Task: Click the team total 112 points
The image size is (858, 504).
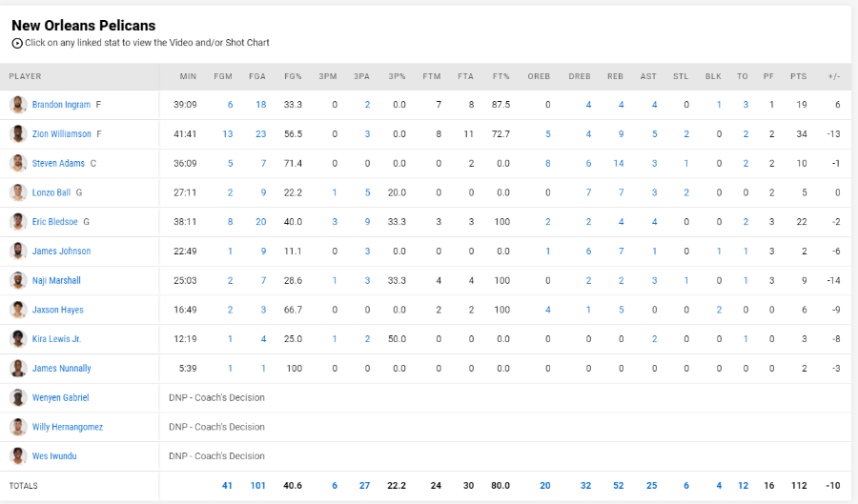Action: 799,485
